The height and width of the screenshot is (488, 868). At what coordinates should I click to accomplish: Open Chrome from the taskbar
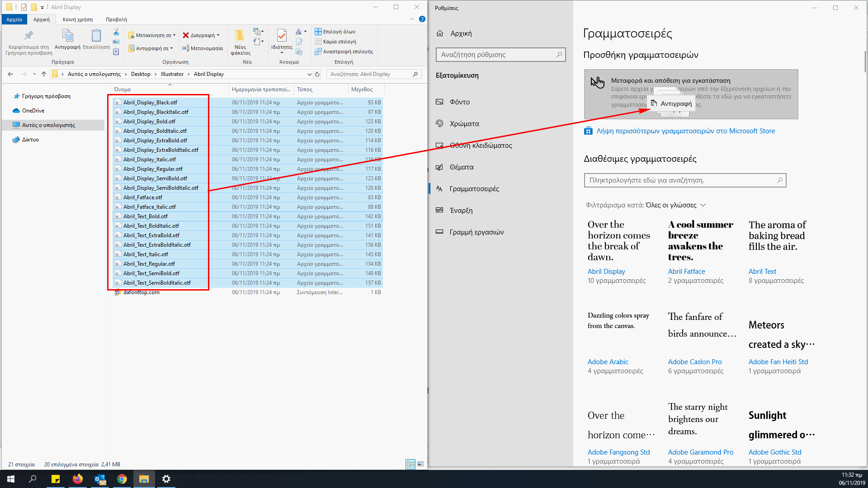[x=122, y=479]
